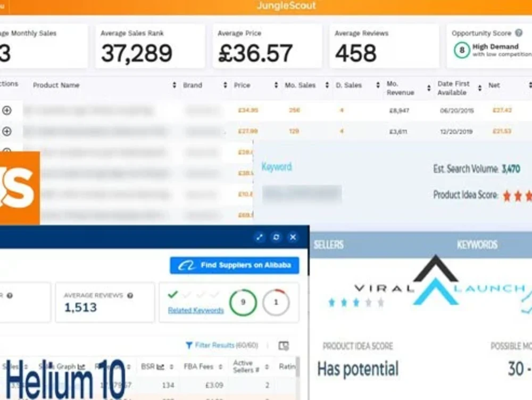Click Find Suppliers on Alibaba button

coord(235,265)
